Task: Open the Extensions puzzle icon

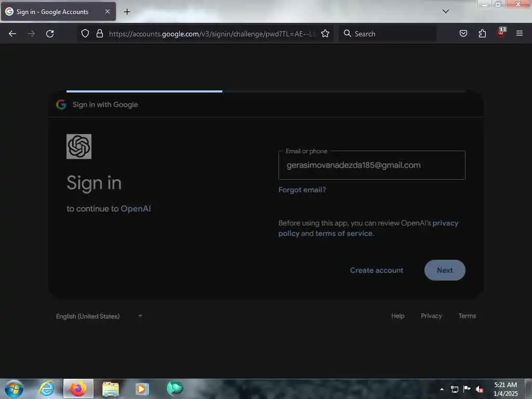Action: [482, 33]
